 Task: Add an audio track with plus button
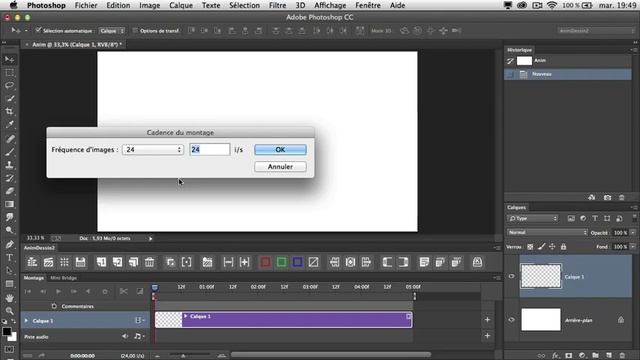click(x=487, y=336)
